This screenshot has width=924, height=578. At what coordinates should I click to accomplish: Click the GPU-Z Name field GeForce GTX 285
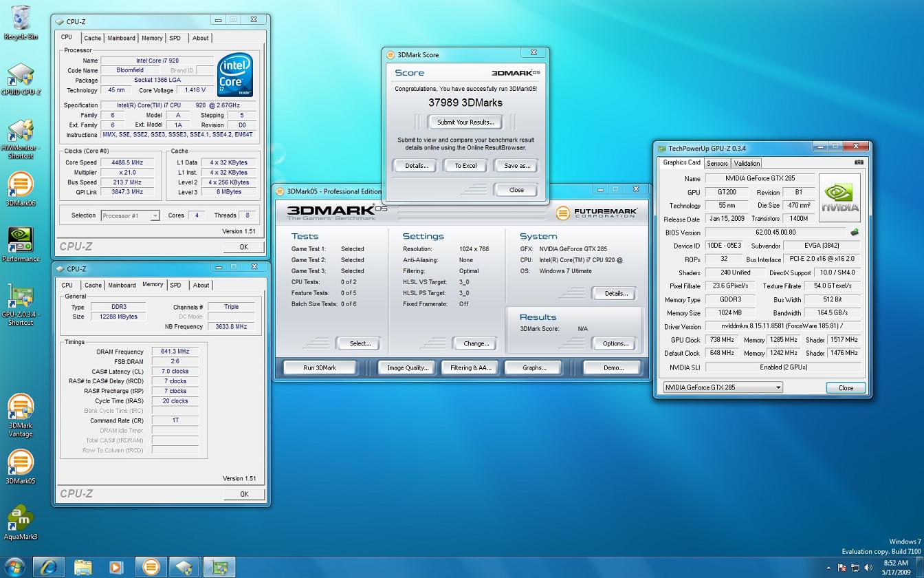pos(760,178)
